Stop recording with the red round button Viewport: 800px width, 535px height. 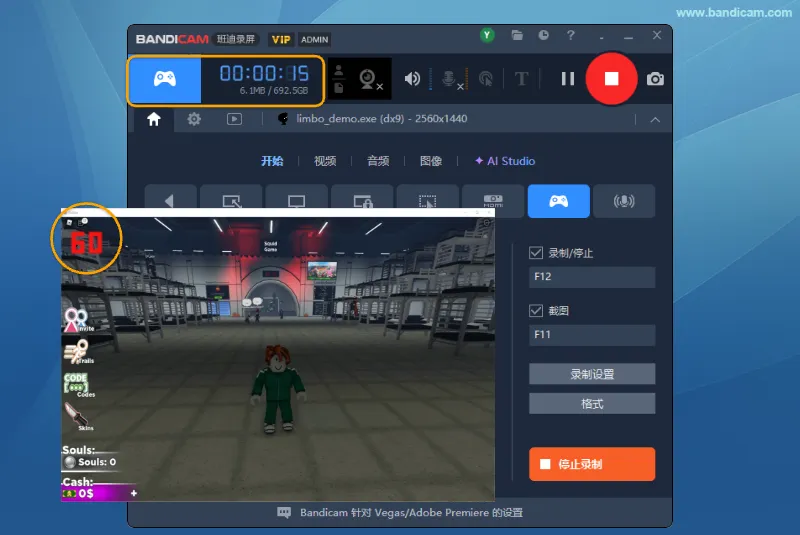(x=611, y=79)
